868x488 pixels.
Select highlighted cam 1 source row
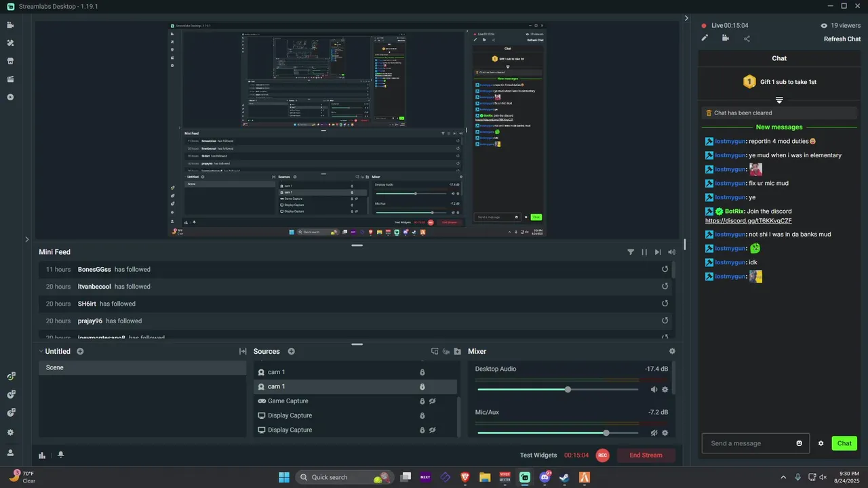tap(355, 386)
